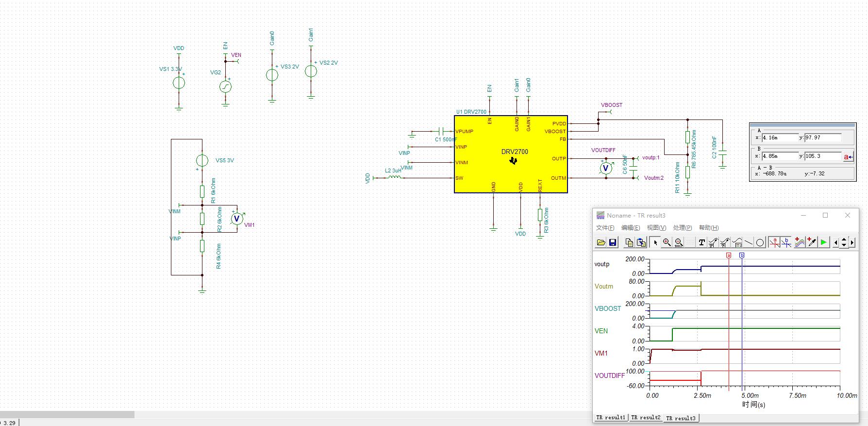Click the red 'a' arrow button in cursor panel
The image size is (868, 426).
click(x=848, y=156)
